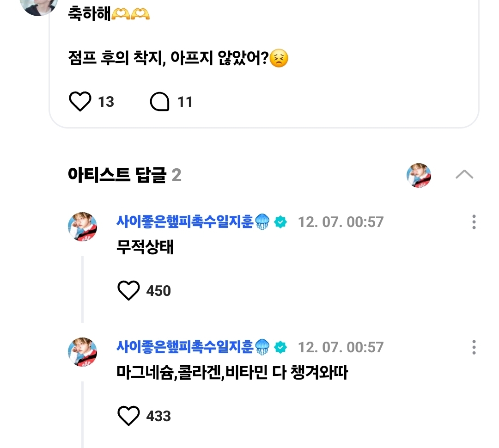
Task: Like the 마그네슘 reply with 433 likes
Action: point(128,416)
